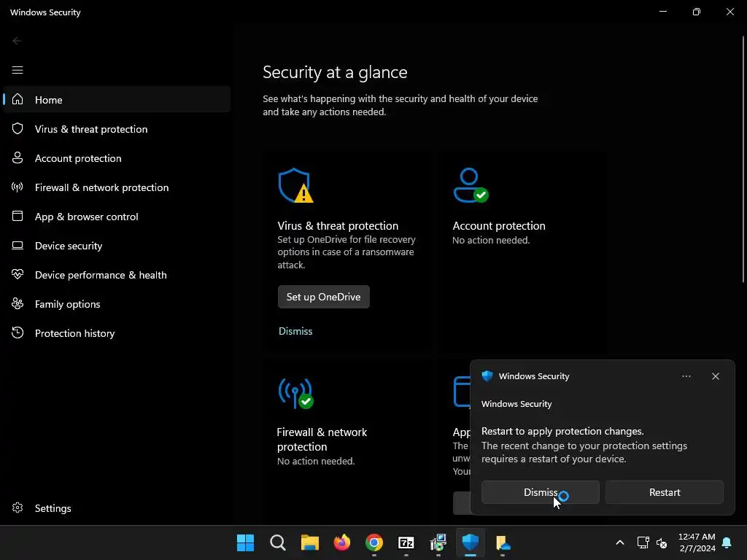
Task: Dismiss the OneDrive recommendation link
Action: (x=295, y=331)
